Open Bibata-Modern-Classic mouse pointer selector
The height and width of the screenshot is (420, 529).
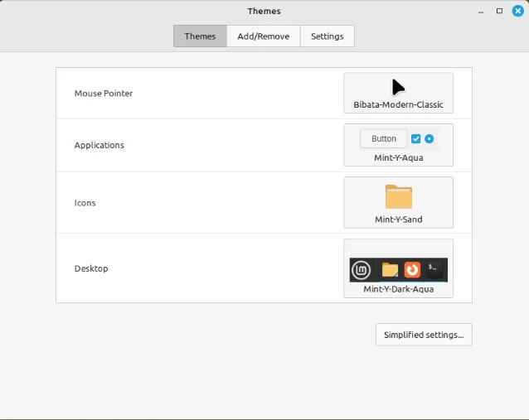tap(399, 93)
